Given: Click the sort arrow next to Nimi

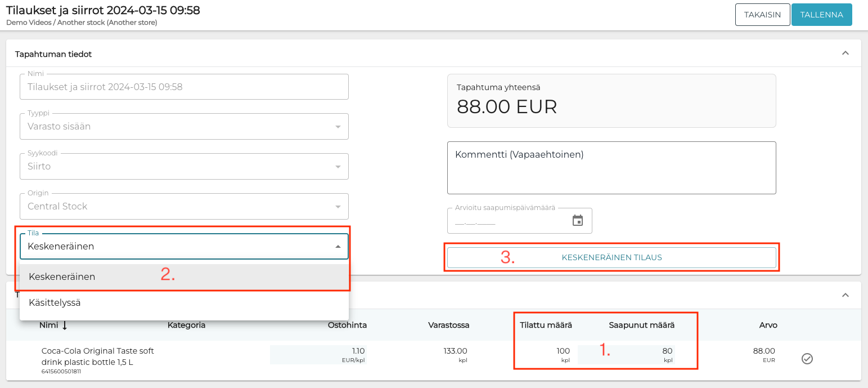Looking at the screenshot, I should (x=65, y=325).
